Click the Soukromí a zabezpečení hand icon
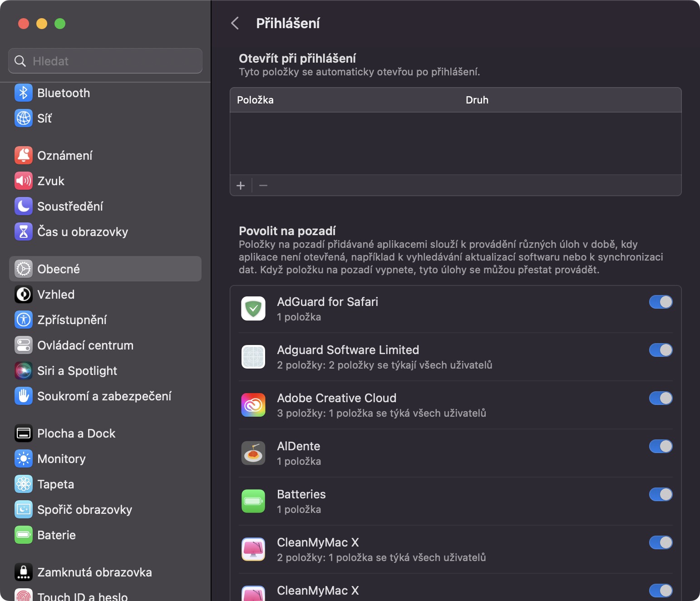This screenshot has width=700, height=601. point(24,396)
